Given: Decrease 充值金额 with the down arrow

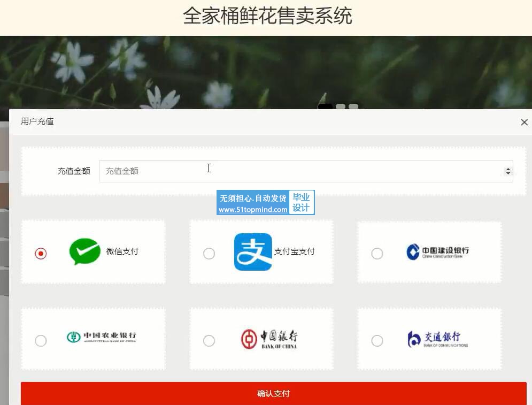Looking at the screenshot, I should point(507,173).
